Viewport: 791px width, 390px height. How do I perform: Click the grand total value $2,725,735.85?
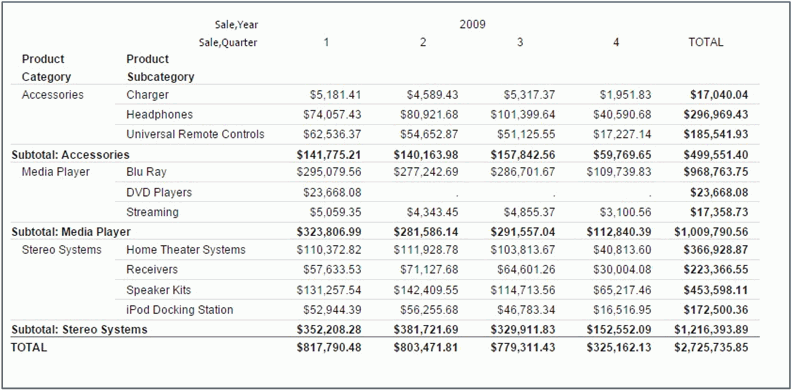click(x=711, y=348)
